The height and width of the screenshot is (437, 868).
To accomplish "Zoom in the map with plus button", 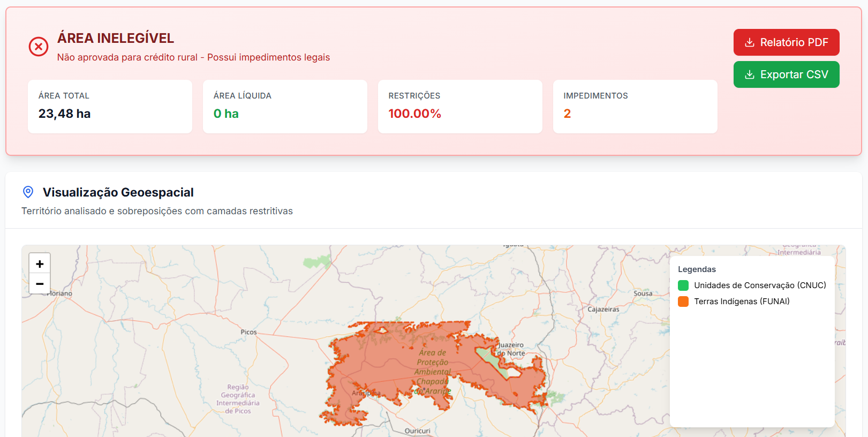I will point(40,263).
